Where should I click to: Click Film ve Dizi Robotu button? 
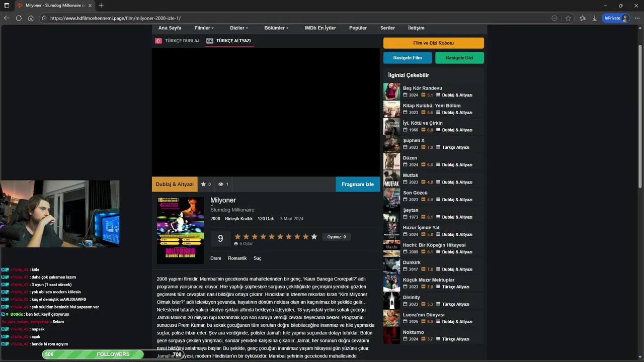[x=434, y=43]
